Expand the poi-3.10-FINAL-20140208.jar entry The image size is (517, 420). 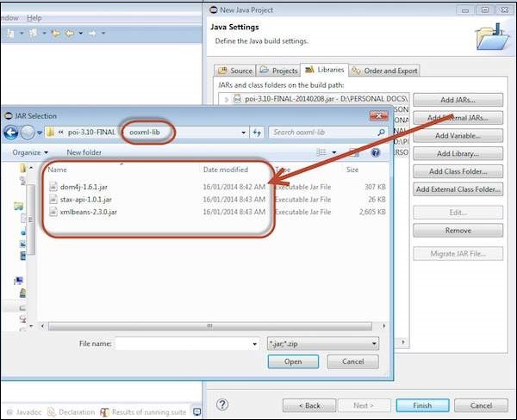point(227,99)
